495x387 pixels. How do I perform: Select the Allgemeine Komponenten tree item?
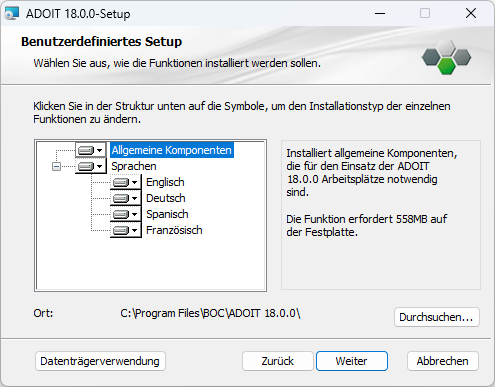pos(172,150)
